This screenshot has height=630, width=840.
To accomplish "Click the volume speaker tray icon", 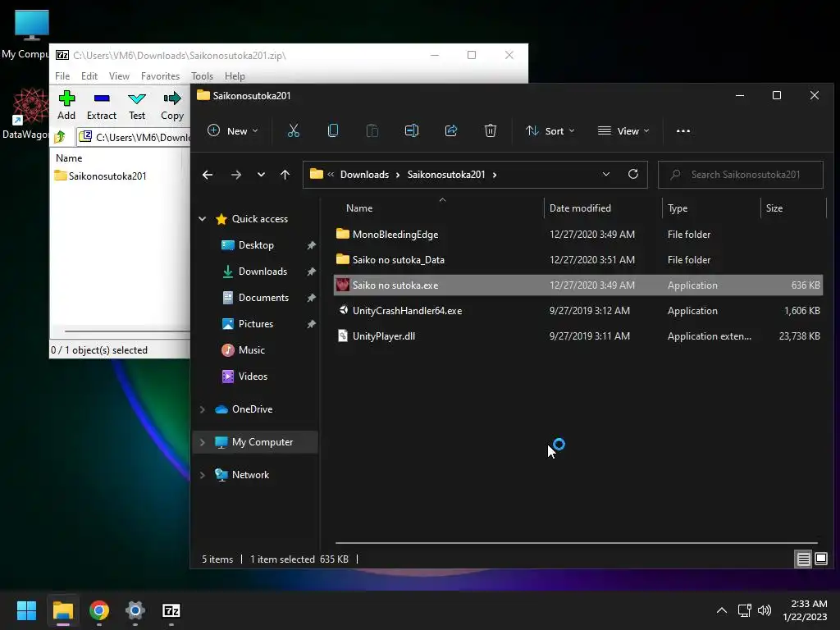I will coord(765,610).
